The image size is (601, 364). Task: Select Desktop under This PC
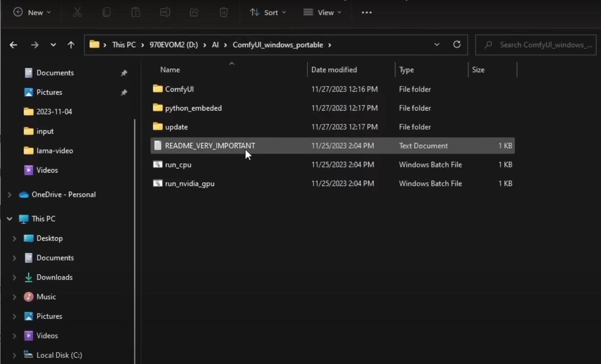(50, 238)
